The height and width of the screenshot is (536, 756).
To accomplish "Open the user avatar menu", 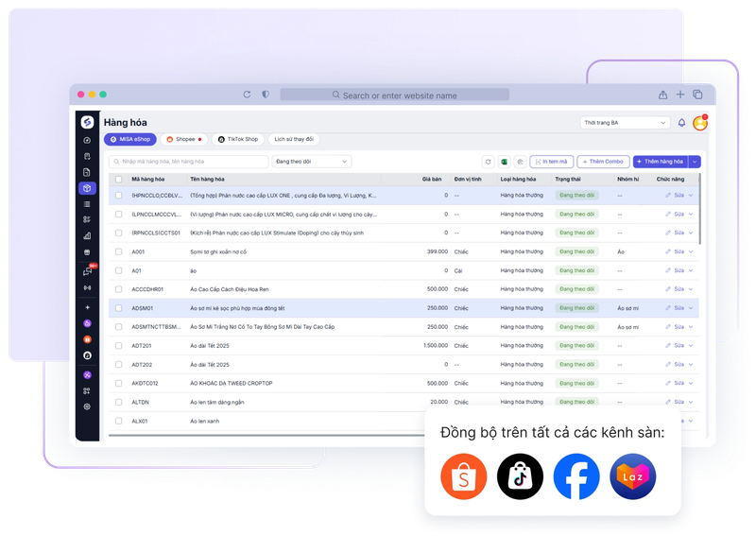I will click(x=700, y=123).
